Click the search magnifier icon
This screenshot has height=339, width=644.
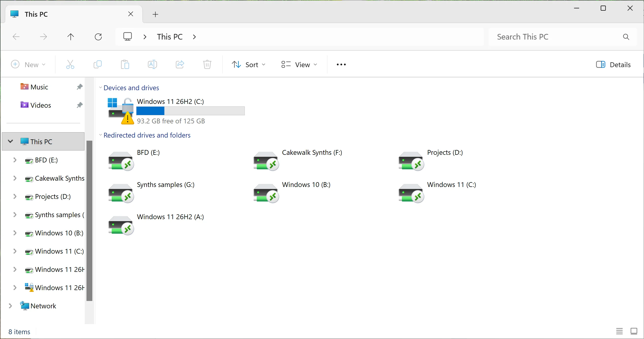coord(626,37)
